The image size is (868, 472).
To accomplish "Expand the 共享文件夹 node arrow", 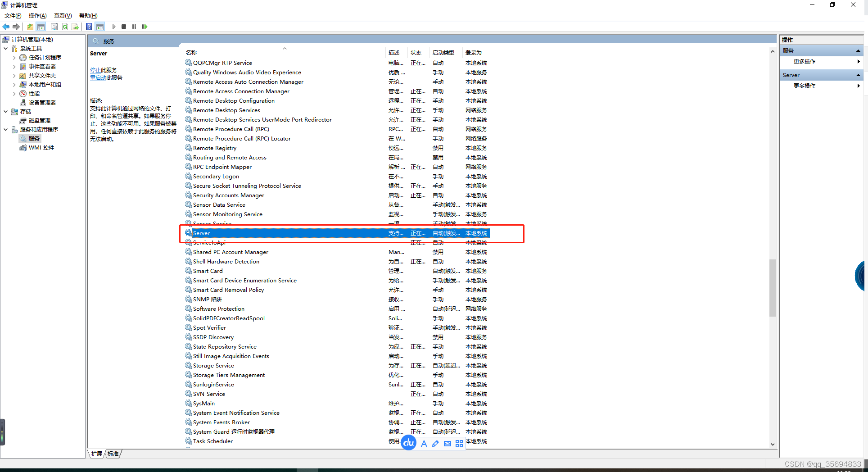I will click(14, 76).
